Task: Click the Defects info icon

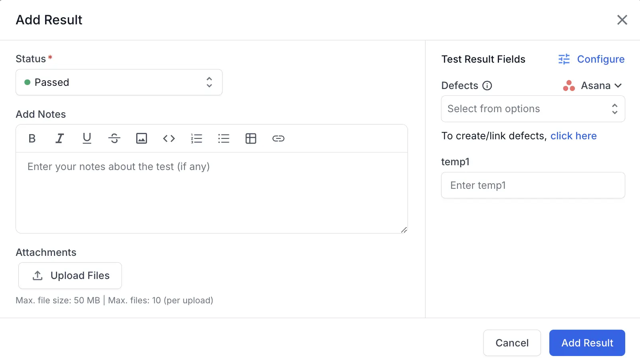Action: tap(487, 85)
